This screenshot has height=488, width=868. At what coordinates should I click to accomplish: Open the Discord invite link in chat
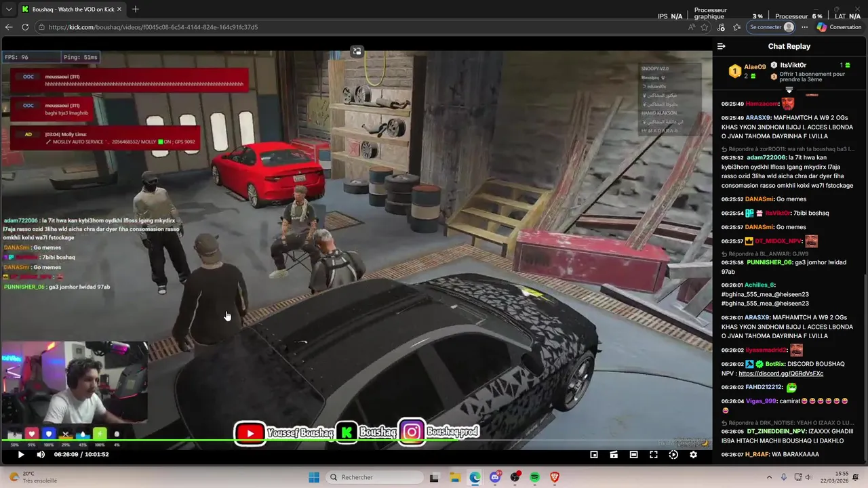(x=781, y=373)
